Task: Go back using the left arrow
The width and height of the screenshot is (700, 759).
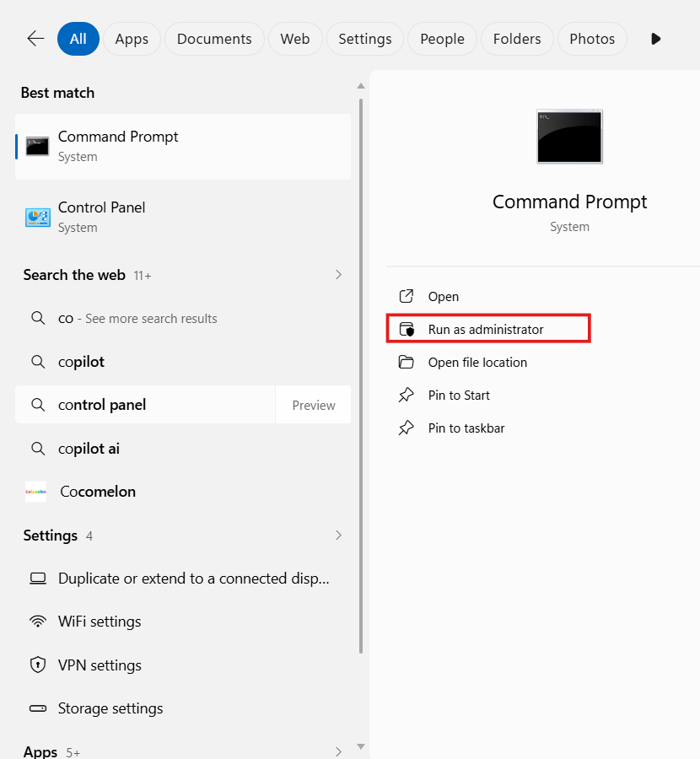Action: point(35,39)
